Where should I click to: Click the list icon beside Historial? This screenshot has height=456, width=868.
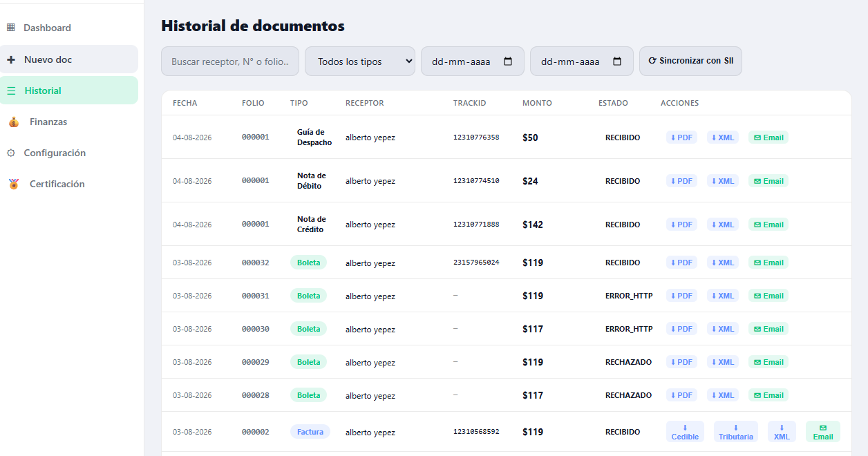tap(11, 91)
